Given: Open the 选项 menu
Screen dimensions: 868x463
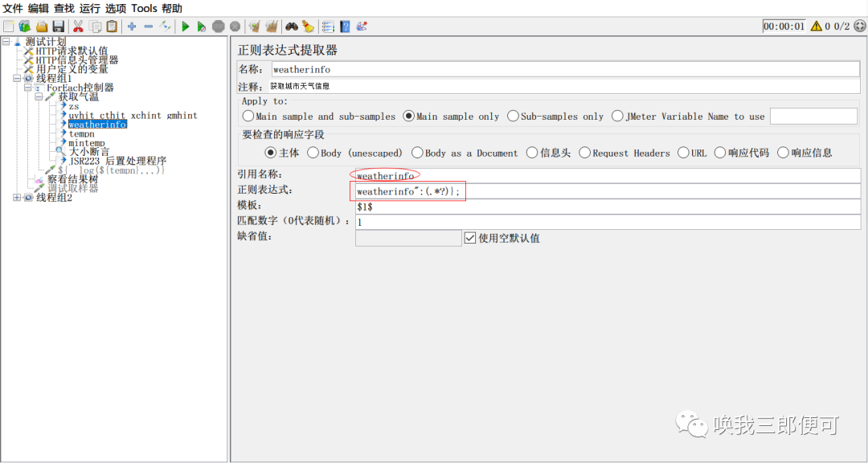Looking at the screenshot, I should pos(115,8).
